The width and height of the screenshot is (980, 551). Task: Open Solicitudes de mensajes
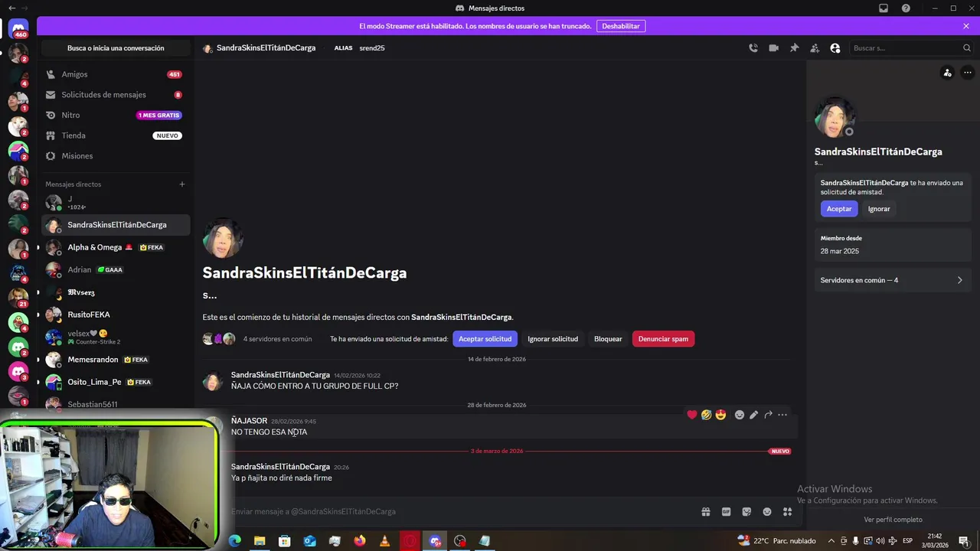[114, 95]
